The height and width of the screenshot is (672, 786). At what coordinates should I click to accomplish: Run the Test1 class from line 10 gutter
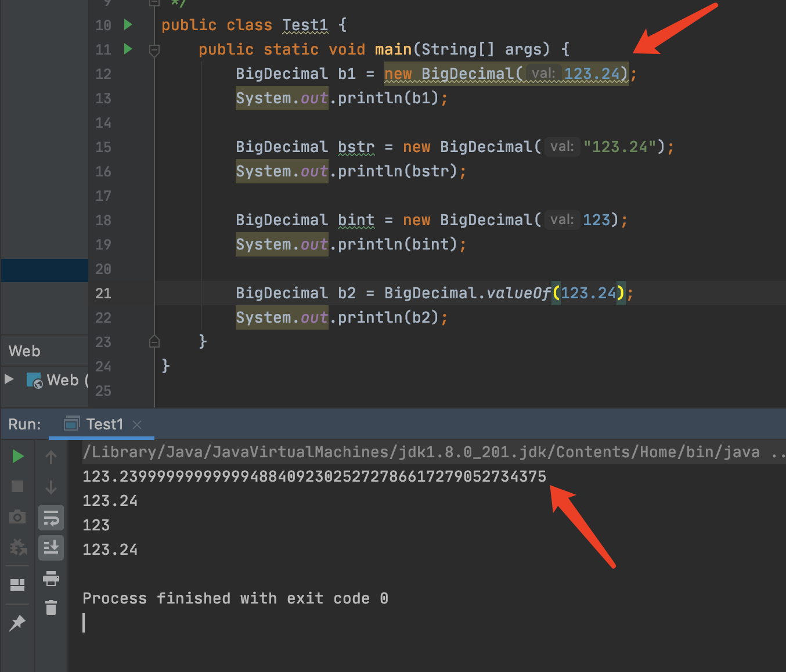coord(128,24)
